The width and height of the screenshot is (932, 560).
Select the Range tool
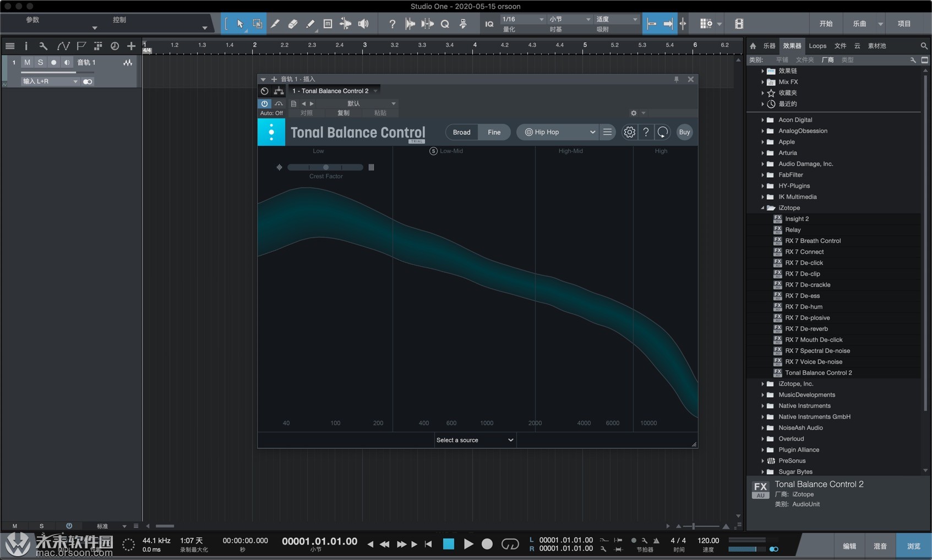[x=257, y=24]
